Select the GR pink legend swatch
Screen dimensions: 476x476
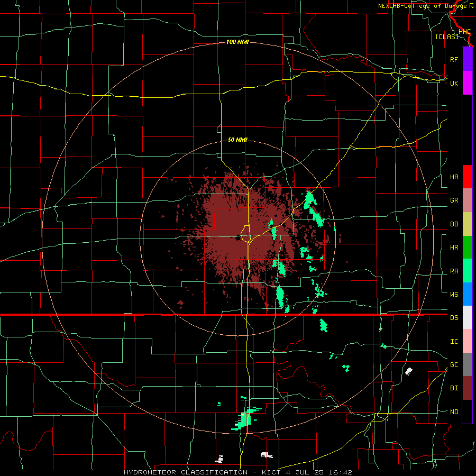(x=467, y=200)
